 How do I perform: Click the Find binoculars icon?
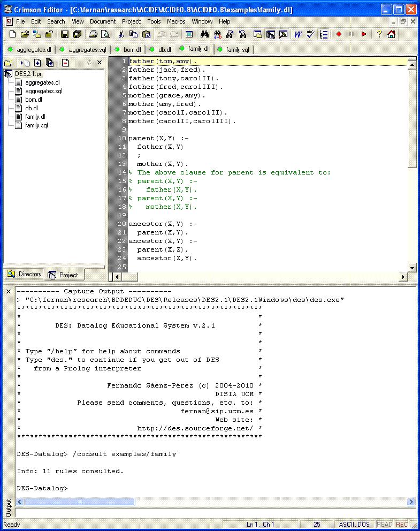(x=204, y=34)
